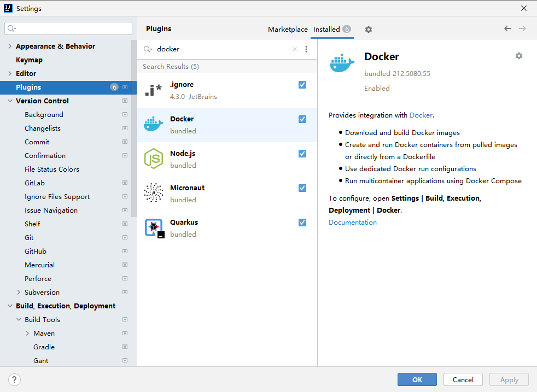Click the Node.js plugin icon

[153, 159]
